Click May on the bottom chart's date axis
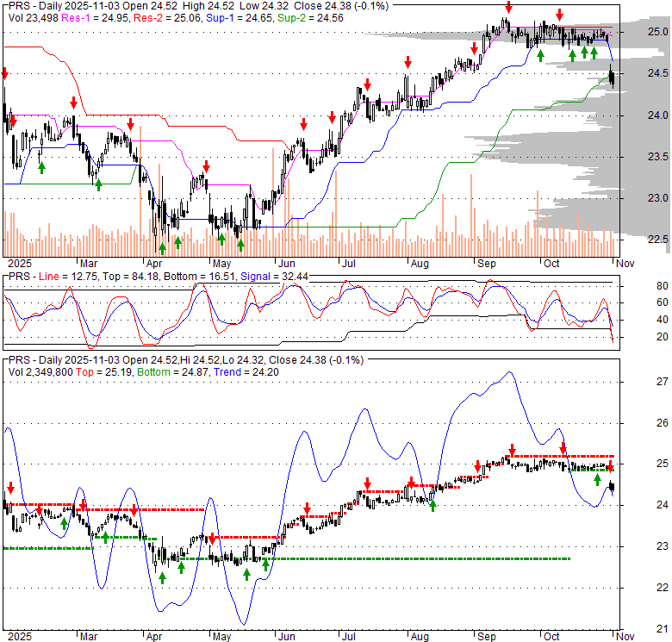 [x=222, y=637]
